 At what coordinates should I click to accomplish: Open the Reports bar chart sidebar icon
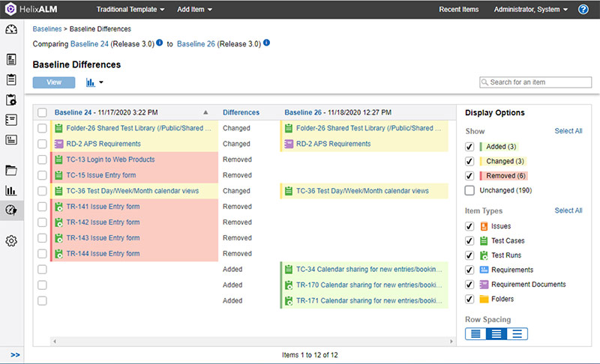coord(11,190)
